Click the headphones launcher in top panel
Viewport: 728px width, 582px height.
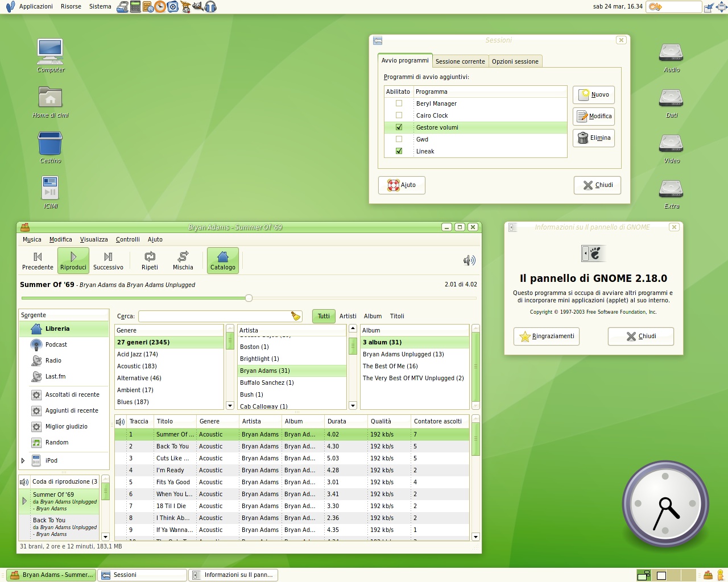click(210, 7)
